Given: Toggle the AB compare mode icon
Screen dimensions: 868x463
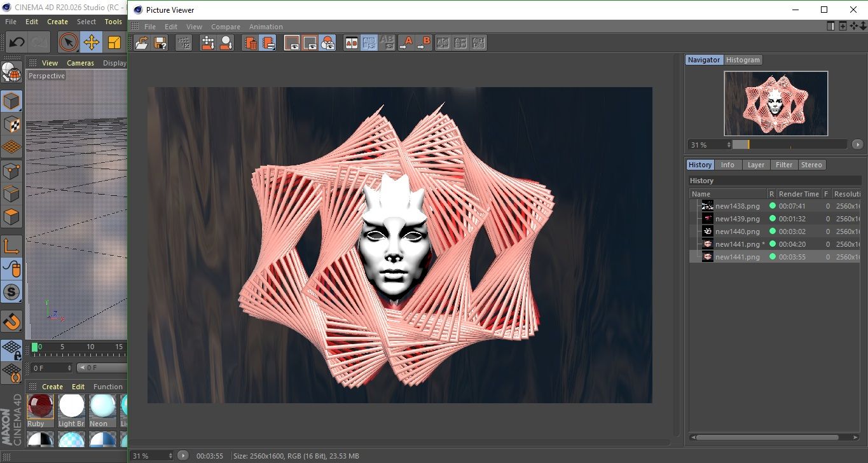Looking at the screenshot, I should [x=351, y=43].
